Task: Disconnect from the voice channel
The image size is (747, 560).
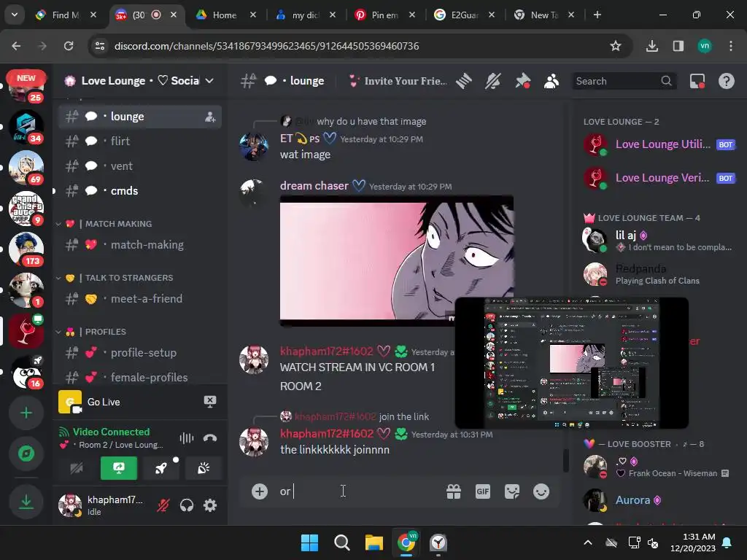Action: pyautogui.click(x=210, y=438)
